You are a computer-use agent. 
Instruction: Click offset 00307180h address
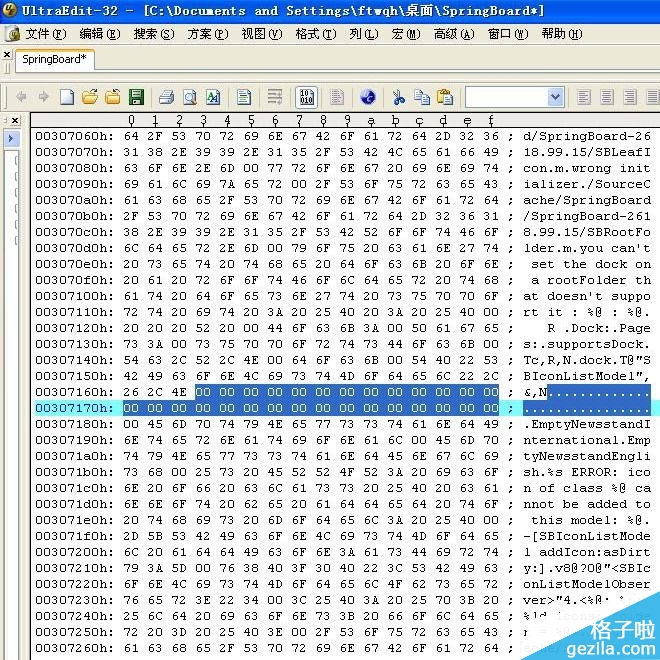pyautogui.click(x=74, y=424)
